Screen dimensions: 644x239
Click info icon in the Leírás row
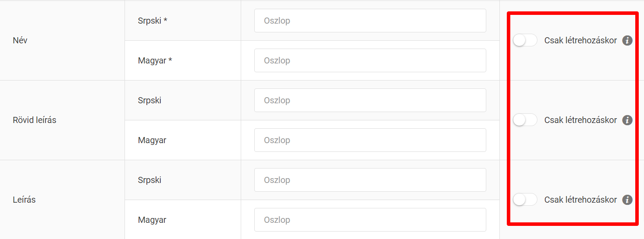point(627,200)
